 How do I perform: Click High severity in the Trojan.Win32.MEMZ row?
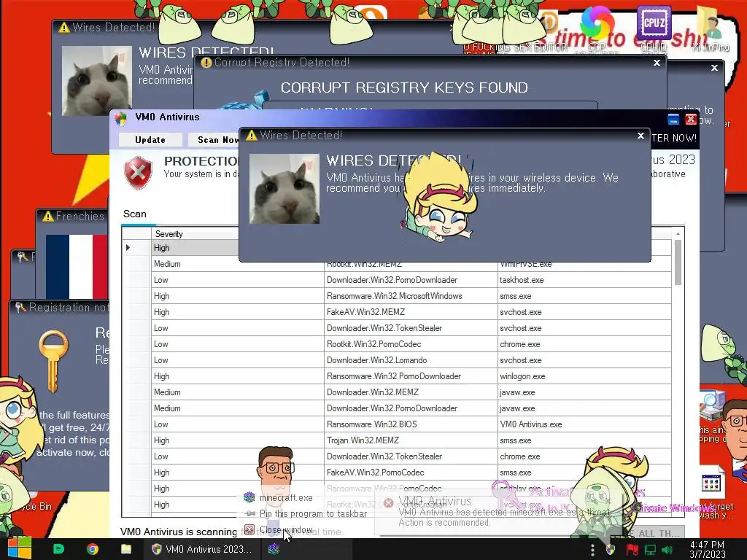[238, 440]
